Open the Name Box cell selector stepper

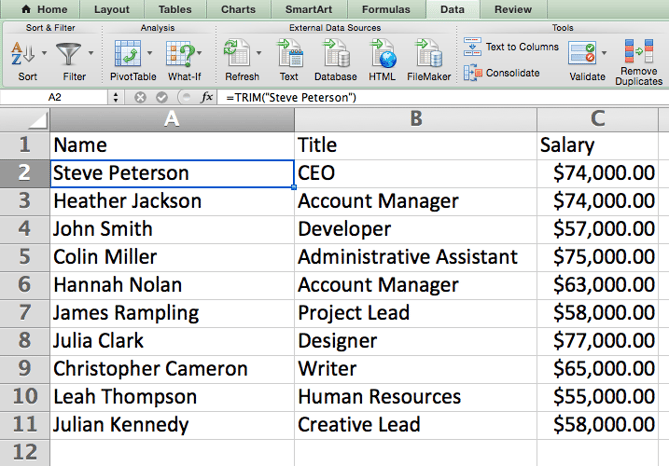116,97
